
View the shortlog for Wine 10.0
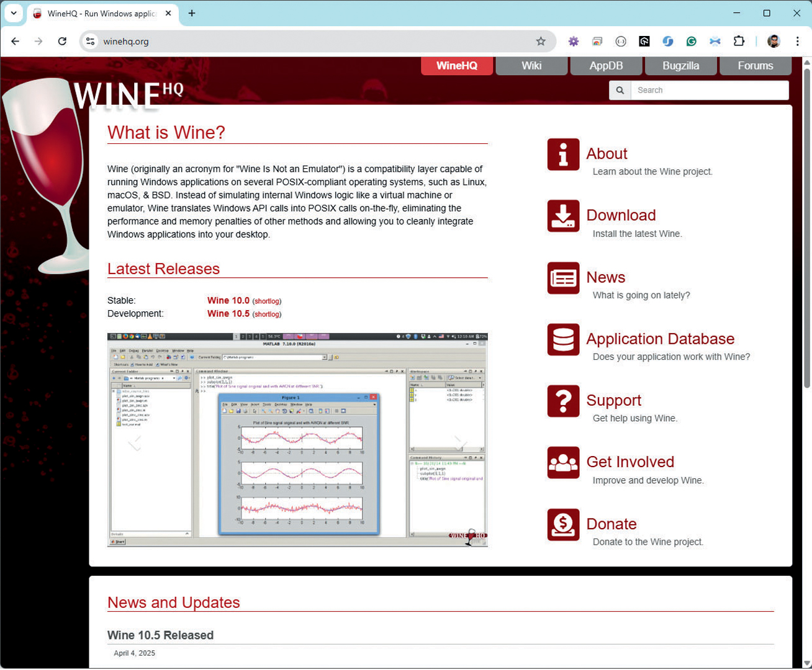[x=267, y=301]
